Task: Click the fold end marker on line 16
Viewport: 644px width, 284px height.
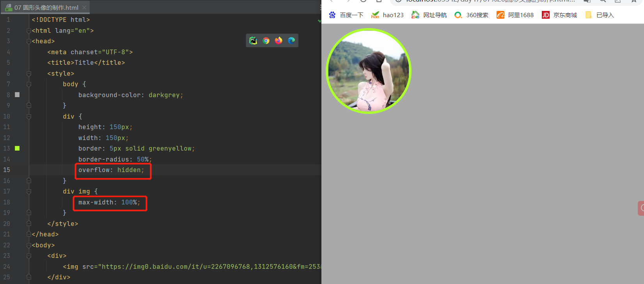Action: [x=29, y=181]
